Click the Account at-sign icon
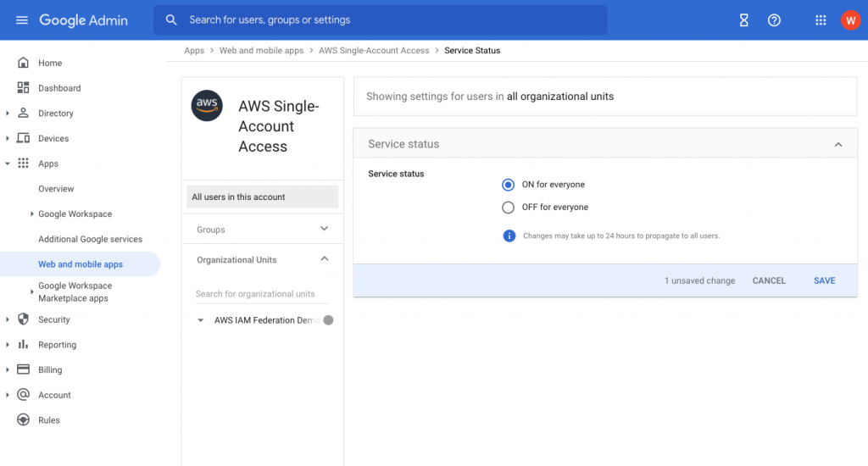The height and width of the screenshot is (466, 868). [23, 394]
